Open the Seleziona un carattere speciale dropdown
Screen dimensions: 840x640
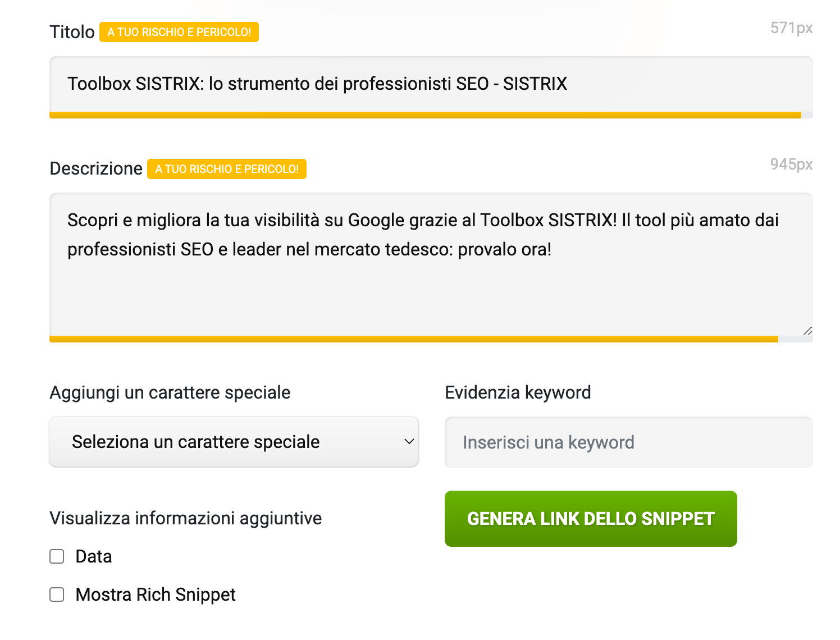click(x=234, y=442)
